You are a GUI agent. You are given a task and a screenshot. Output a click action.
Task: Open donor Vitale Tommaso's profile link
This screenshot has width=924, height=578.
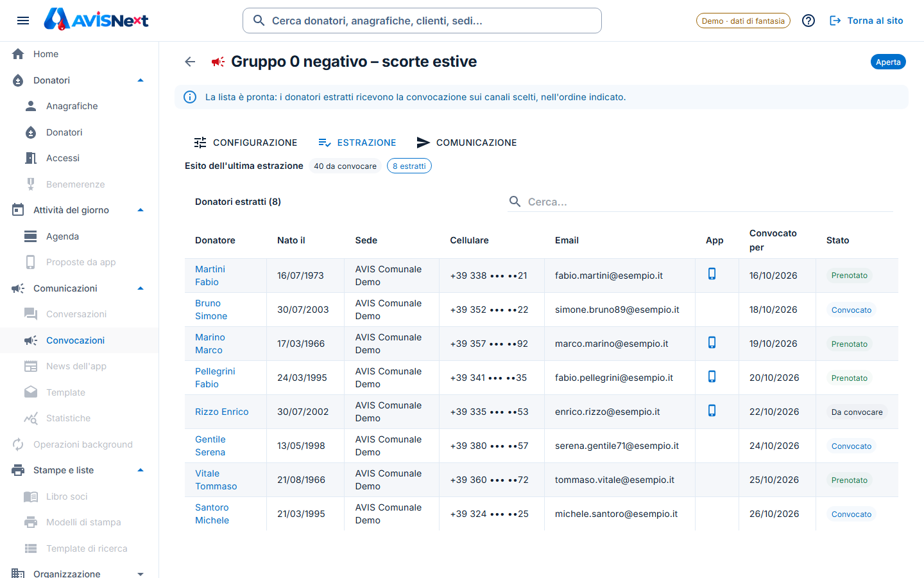point(216,480)
